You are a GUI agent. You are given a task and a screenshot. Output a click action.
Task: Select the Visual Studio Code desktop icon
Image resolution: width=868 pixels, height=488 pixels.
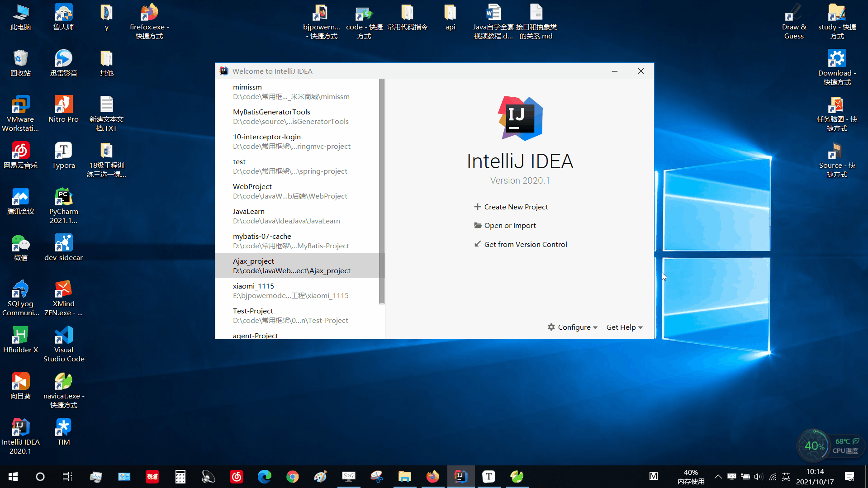(x=64, y=345)
